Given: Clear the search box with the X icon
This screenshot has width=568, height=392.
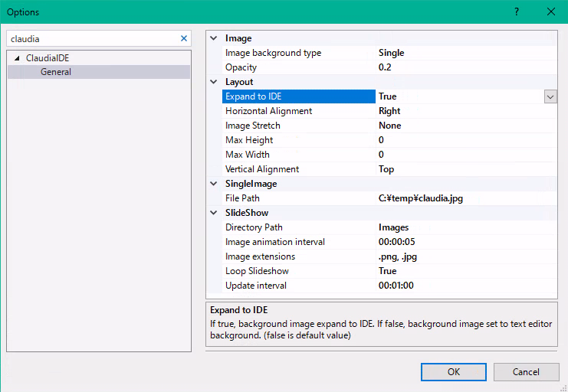Looking at the screenshot, I should (x=183, y=38).
